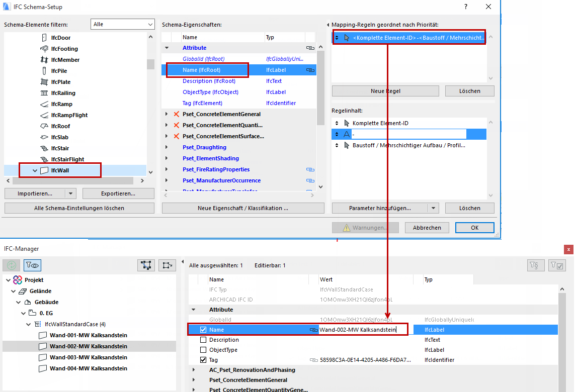Screen dimensions: 575x392
Task: Collapse the mapping rules panel arrow
Action: [x=328, y=25]
